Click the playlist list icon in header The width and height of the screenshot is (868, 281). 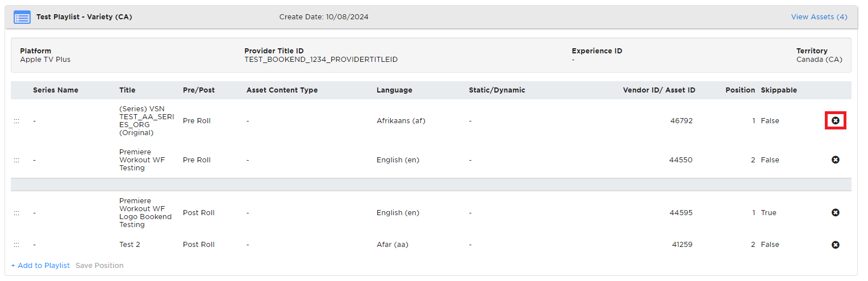coord(22,17)
